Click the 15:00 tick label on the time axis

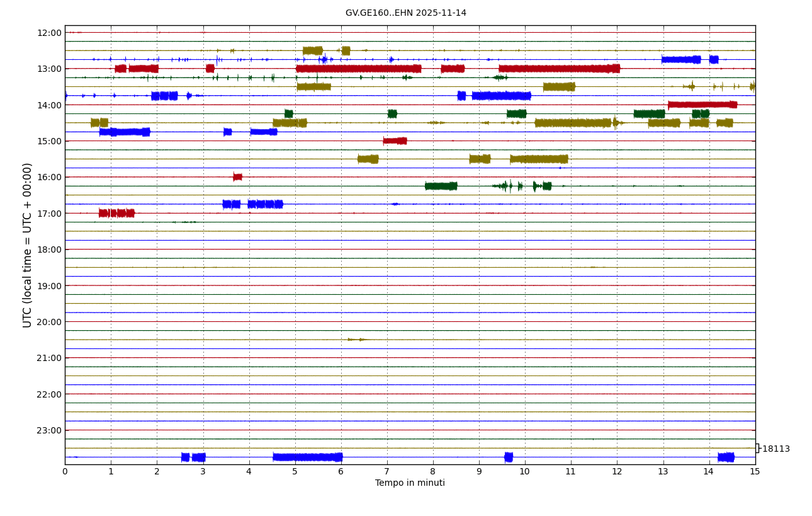click(49, 141)
